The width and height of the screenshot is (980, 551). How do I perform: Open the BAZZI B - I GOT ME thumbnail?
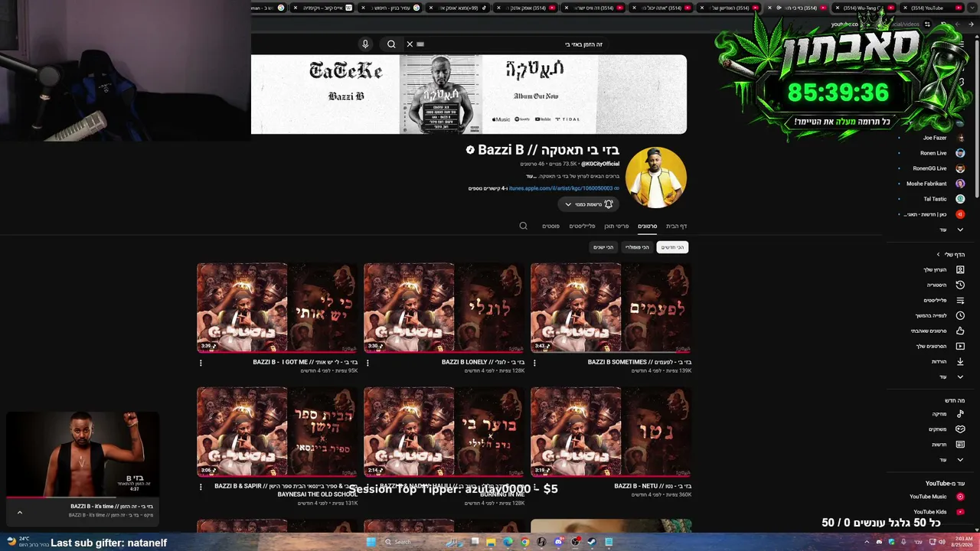coord(277,308)
